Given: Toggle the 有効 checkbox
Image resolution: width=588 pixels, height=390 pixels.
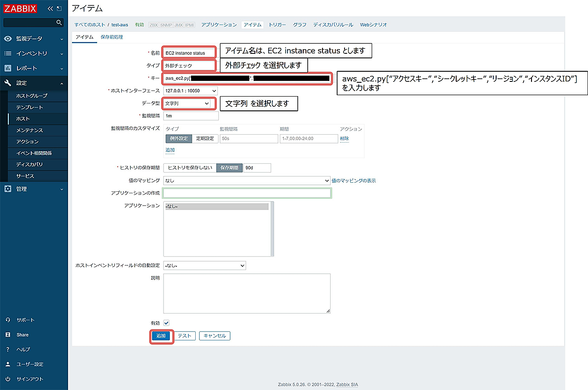Looking at the screenshot, I should click(x=167, y=323).
